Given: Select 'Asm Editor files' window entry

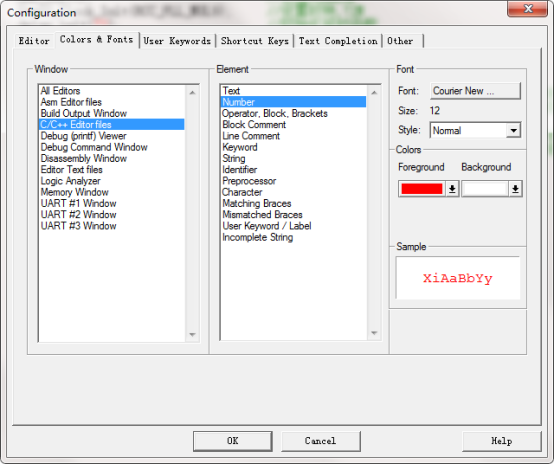Looking at the screenshot, I should (111, 102).
